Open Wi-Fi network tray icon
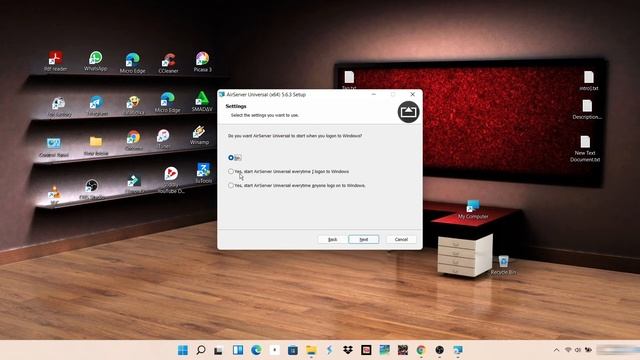 coord(568,350)
